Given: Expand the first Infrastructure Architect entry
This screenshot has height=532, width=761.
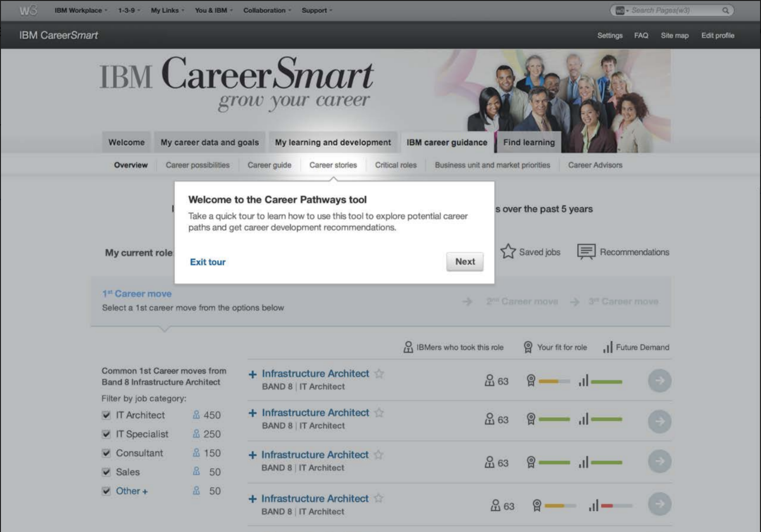Looking at the screenshot, I should [x=251, y=374].
